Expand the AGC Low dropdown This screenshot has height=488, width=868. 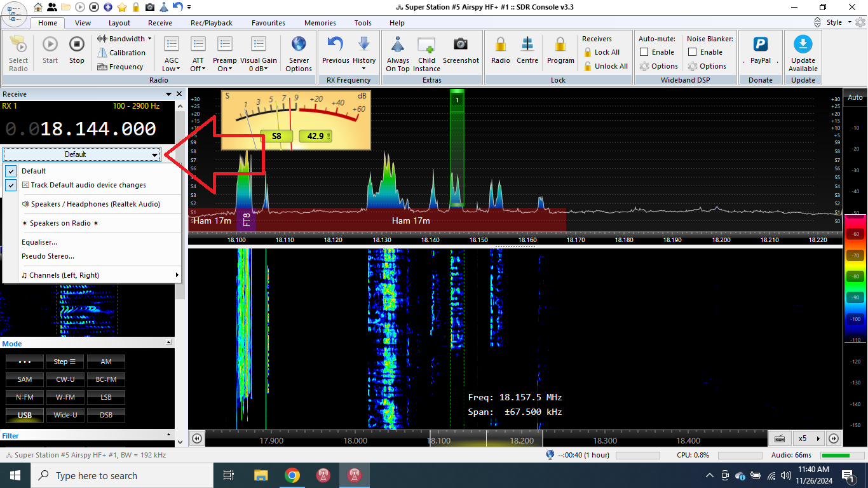172,69
